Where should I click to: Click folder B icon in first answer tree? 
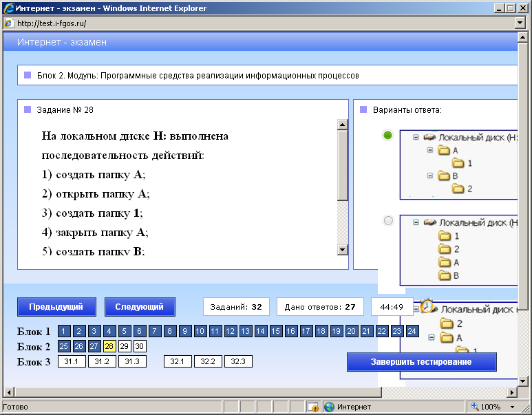point(444,175)
